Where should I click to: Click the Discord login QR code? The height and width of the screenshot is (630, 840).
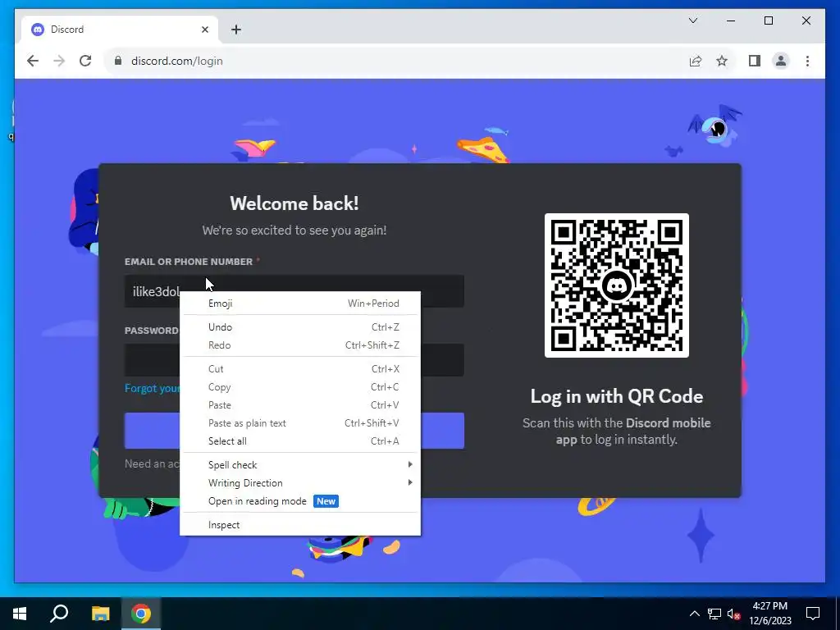point(617,285)
